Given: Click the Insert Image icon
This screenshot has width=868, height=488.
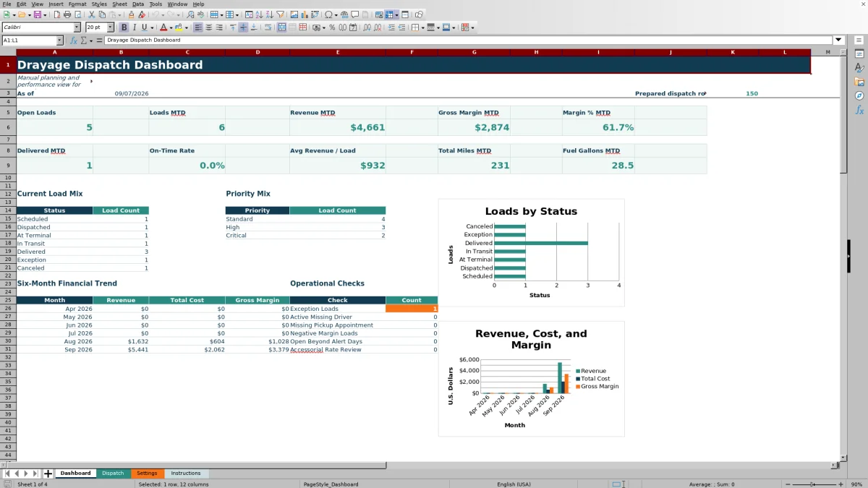Looking at the screenshot, I should tap(294, 14).
